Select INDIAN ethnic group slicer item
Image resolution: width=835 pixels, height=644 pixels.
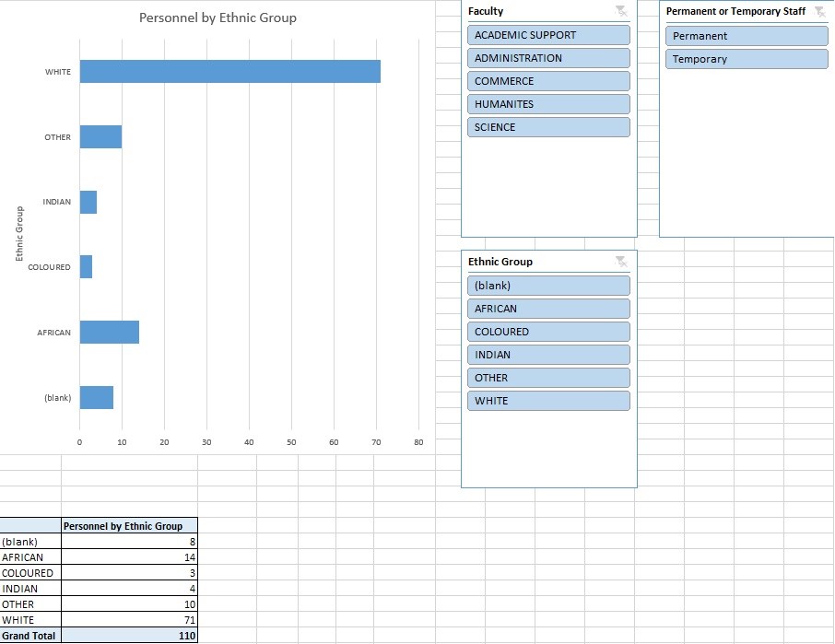tap(548, 355)
